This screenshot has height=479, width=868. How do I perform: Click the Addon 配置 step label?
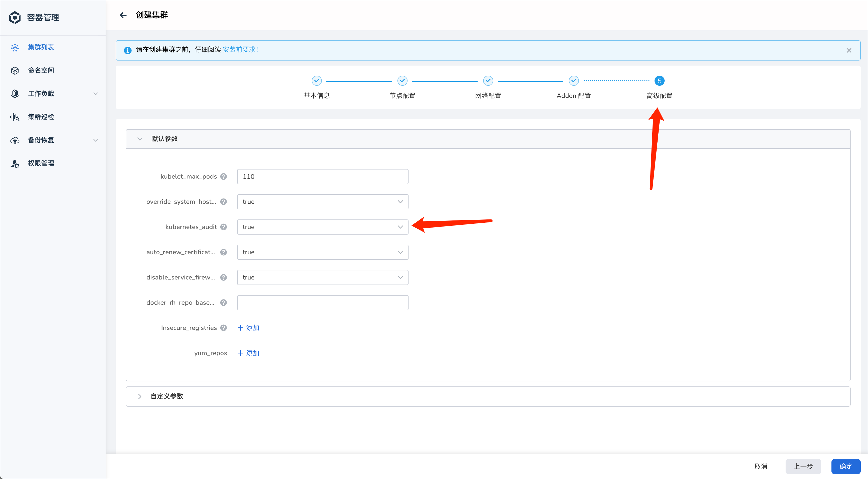click(574, 96)
